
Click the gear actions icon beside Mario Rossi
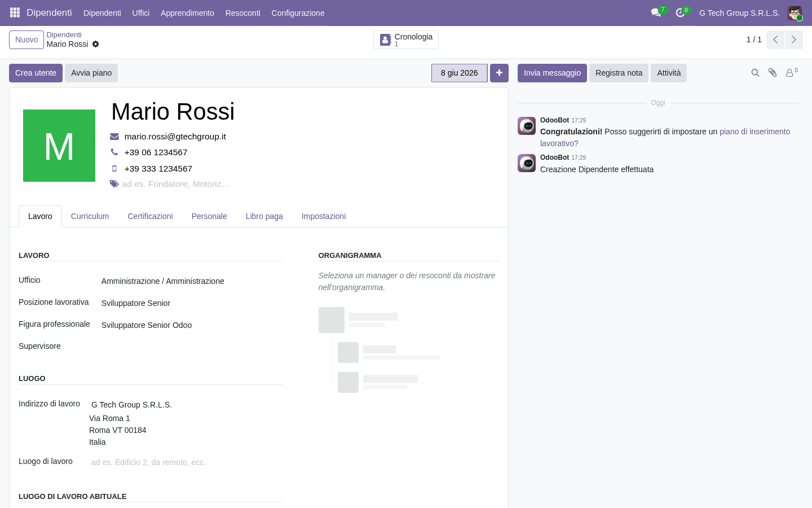tap(96, 44)
